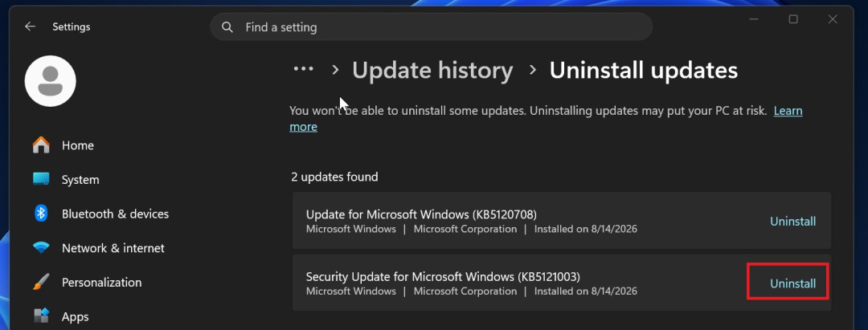Click the Apps icon in the sidebar

coord(41,316)
